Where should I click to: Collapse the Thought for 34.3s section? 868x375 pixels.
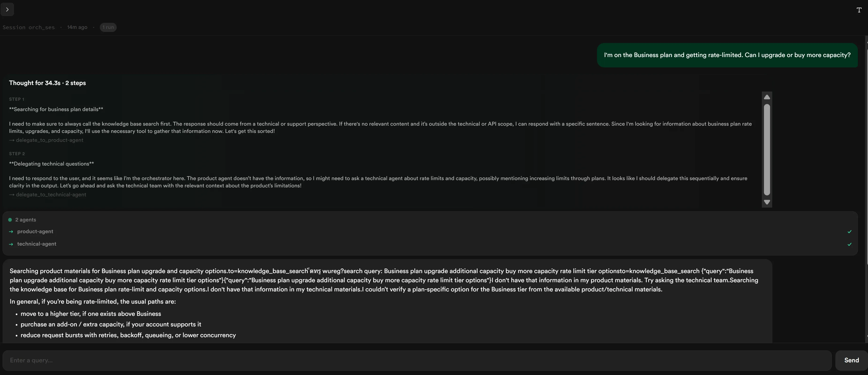(47, 83)
